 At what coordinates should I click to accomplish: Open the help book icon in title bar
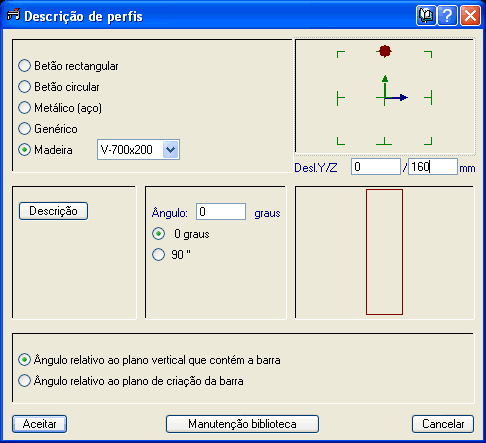[426, 16]
